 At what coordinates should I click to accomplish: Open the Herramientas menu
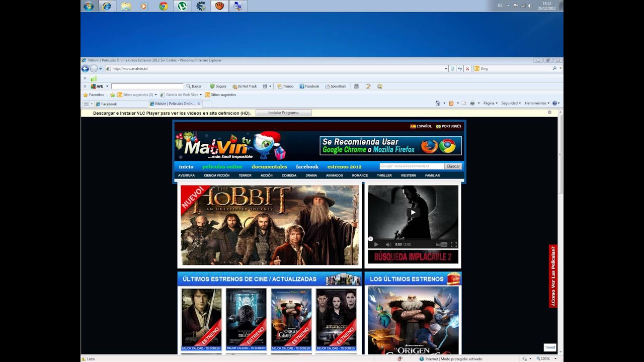[x=537, y=103]
